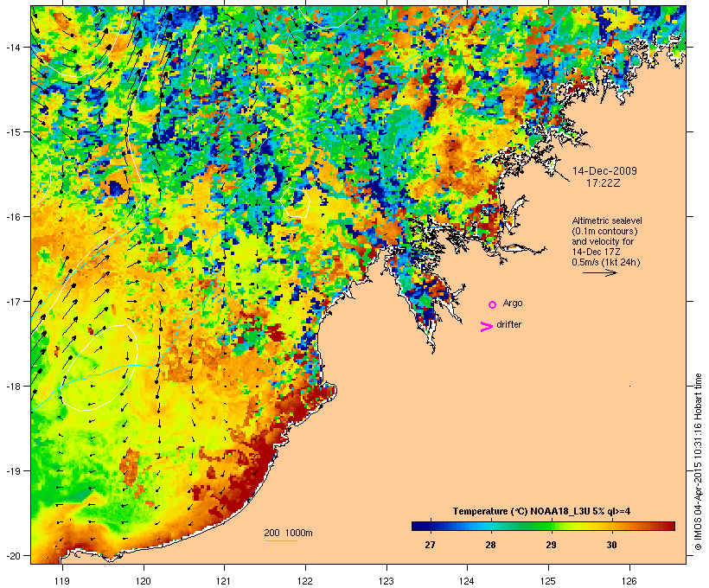Click the colorbar value '29'
The height and width of the screenshot is (588, 709).
(x=551, y=545)
